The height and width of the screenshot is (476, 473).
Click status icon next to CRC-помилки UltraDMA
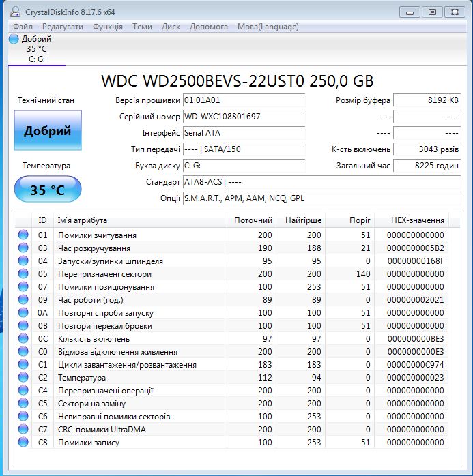[x=23, y=429]
